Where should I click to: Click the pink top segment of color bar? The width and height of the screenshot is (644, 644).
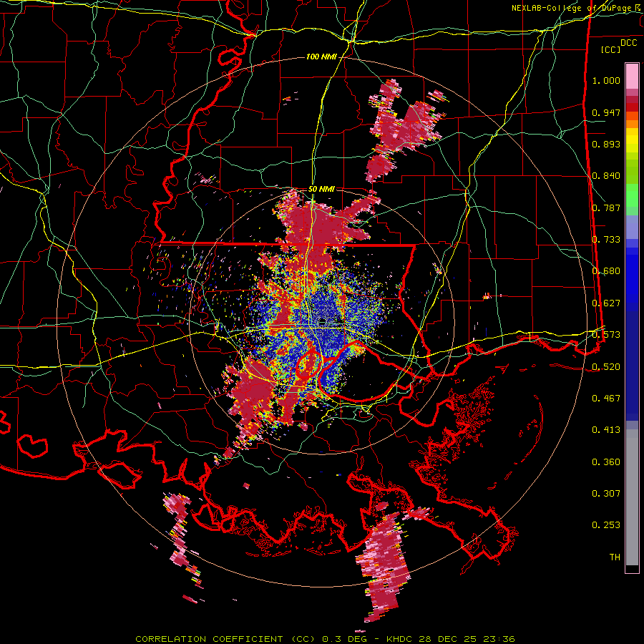tap(632, 77)
